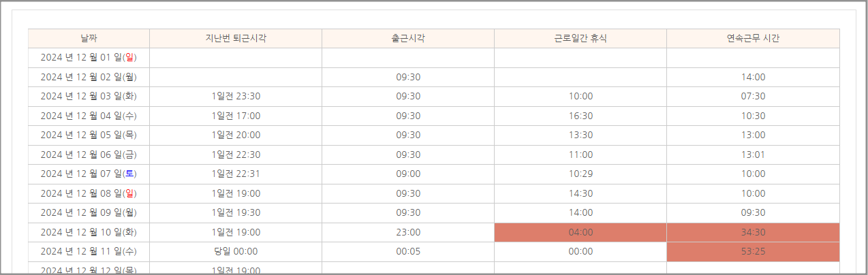Click the 07:30 continuous work cell
This screenshot has width=868, height=275.
753,97
